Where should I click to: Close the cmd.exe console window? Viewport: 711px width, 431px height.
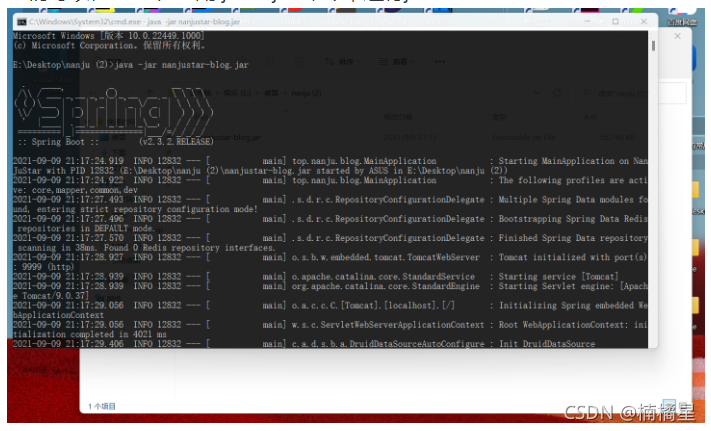(x=643, y=21)
